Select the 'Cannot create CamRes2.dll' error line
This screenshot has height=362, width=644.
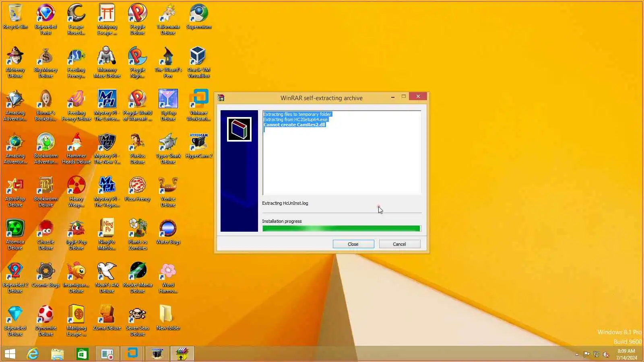[x=294, y=125]
